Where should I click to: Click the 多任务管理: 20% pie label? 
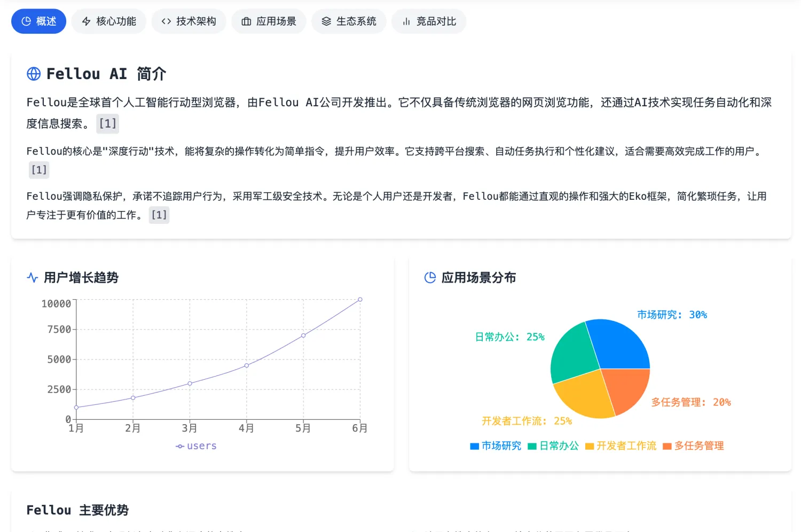point(691,402)
